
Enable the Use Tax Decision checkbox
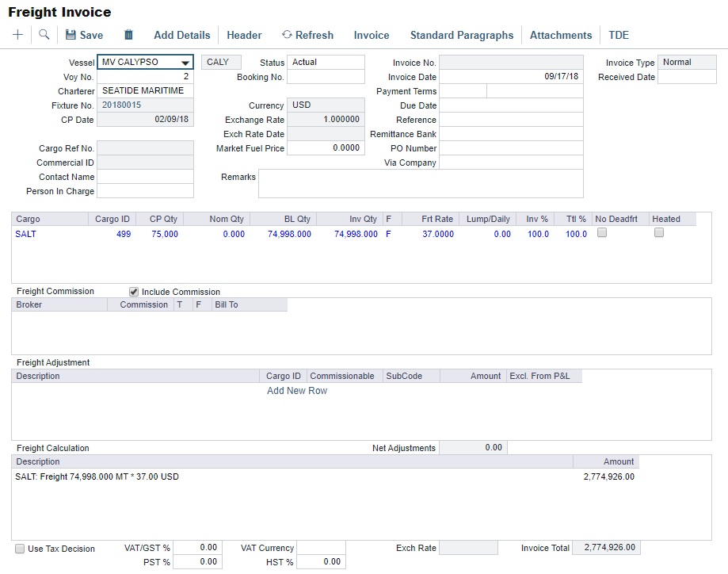click(x=21, y=548)
